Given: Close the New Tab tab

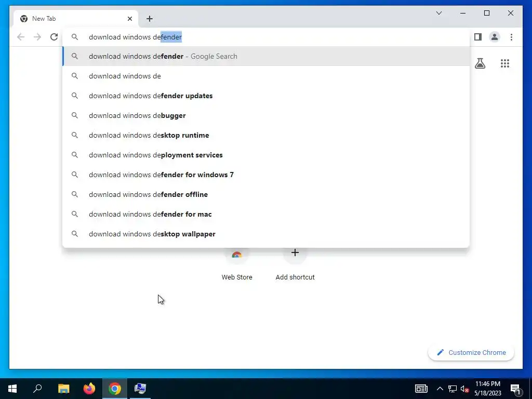Looking at the screenshot, I should point(129,19).
